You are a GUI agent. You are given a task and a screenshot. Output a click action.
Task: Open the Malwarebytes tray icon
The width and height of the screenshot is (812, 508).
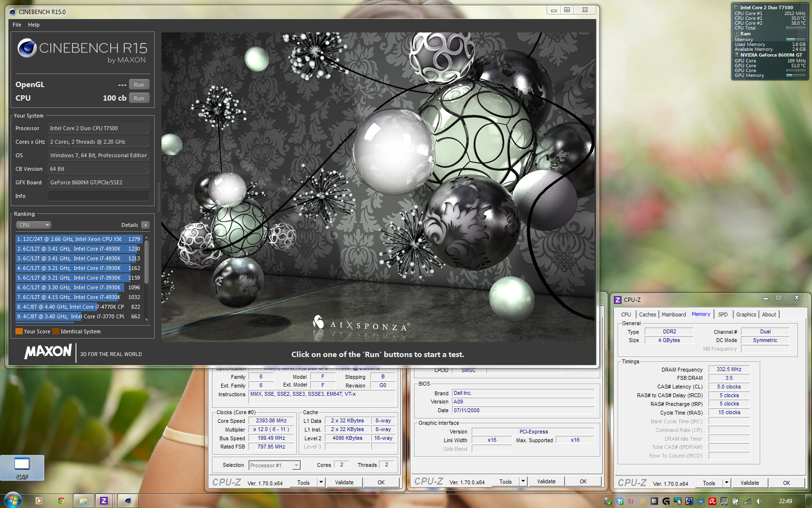[700, 501]
